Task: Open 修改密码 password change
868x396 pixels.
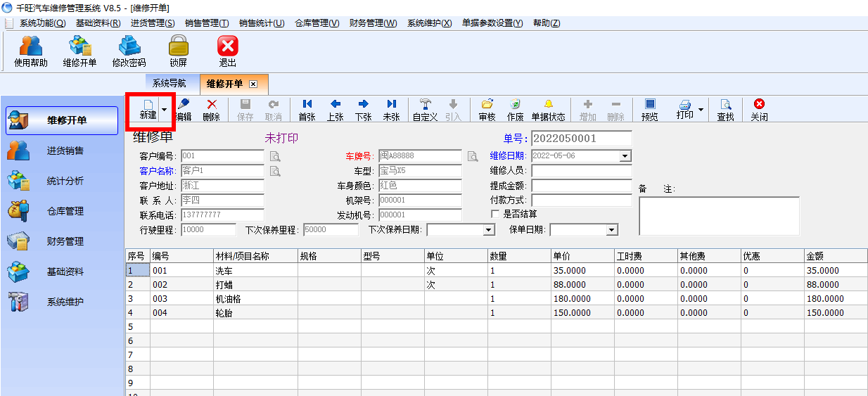Action: click(x=129, y=51)
